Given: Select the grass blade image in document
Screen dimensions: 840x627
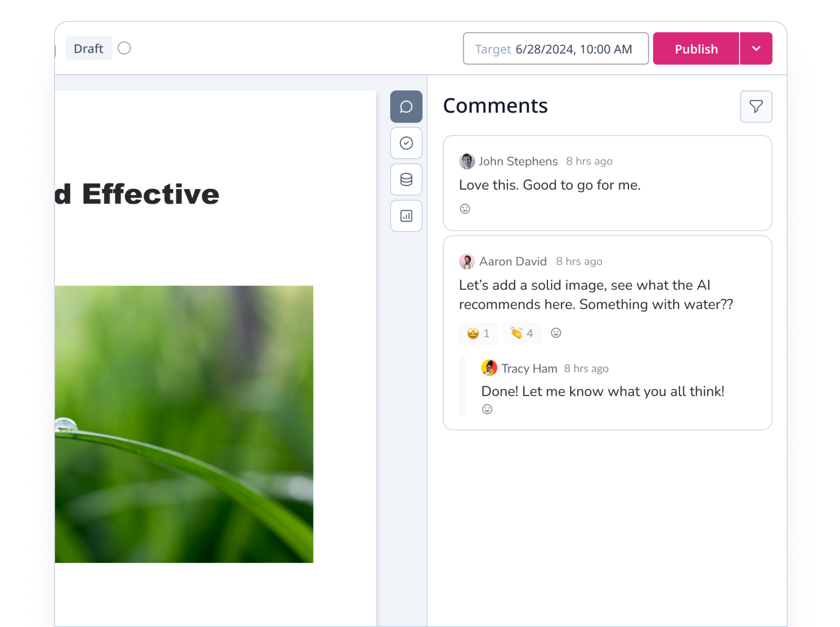Looking at the screenshot, I should pyautogui.click(x=184, y=424).
